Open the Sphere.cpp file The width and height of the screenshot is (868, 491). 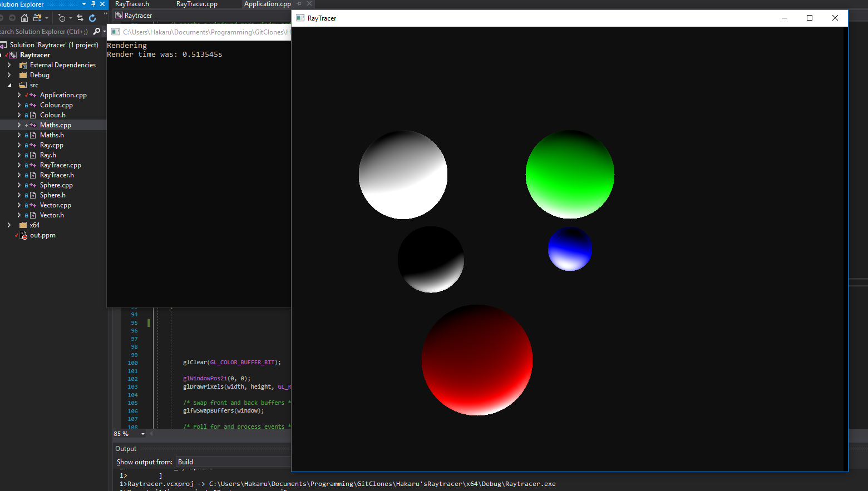57,185
